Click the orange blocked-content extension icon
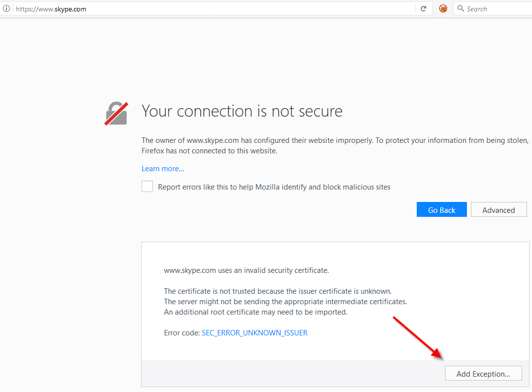Screen dimensions: 532x392 [443, 9]
